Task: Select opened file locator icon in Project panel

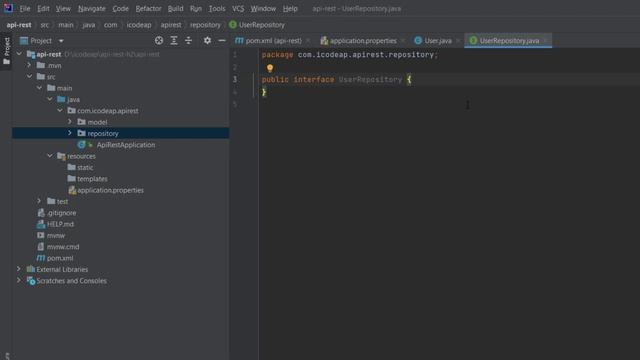Action: pyautogui.click(x=159, y=40)
